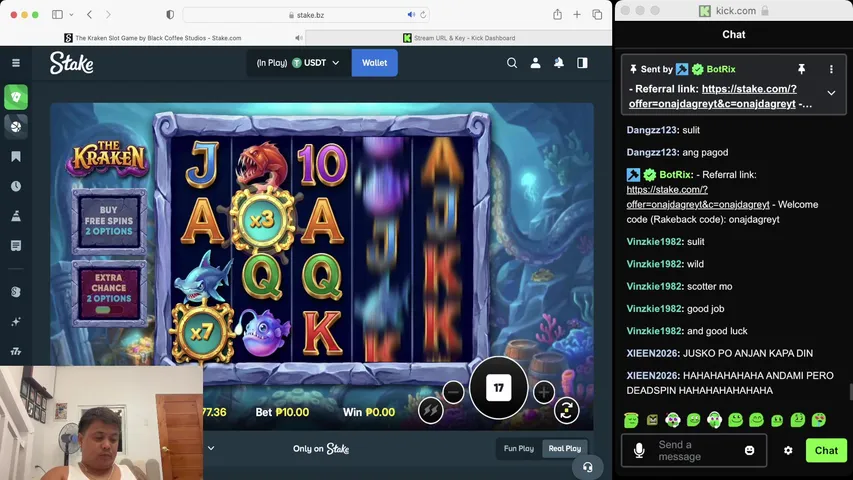This screenshot has height=480, width=853.
Task: Open Buy Free Spins 2 Options
Action: [109, 220]
